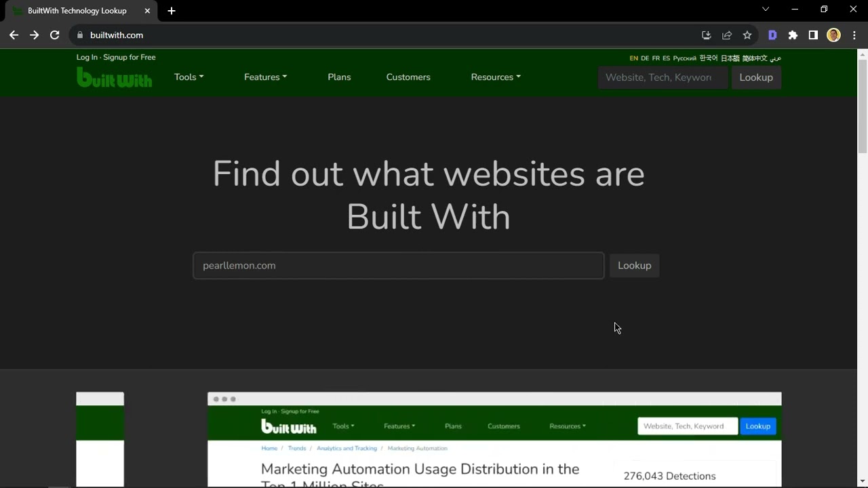Switch language to Chinese 简体中文
This screenshot has width=868, height=488.
(755, 58)
